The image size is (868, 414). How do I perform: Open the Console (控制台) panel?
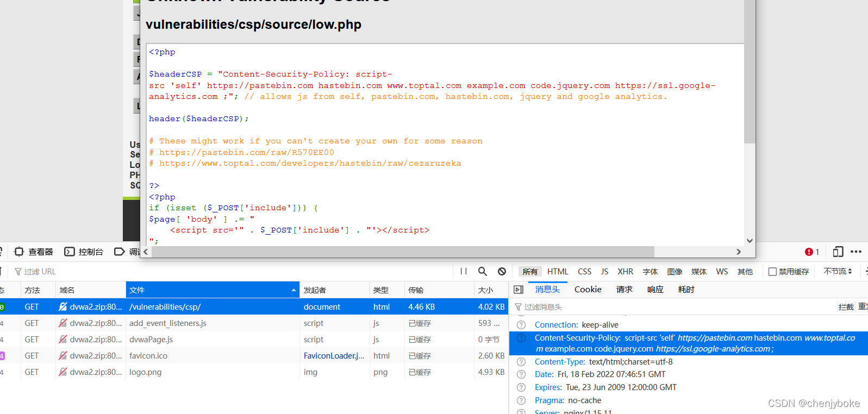[84, 252]
